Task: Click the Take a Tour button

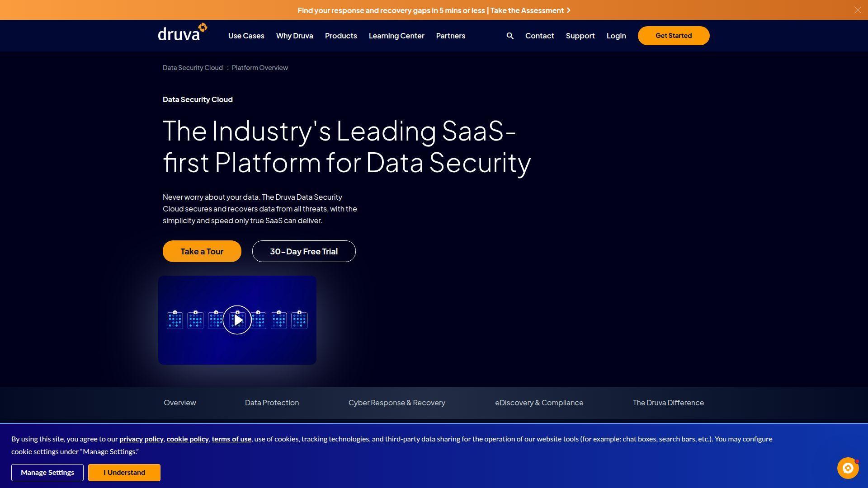Action: (202, 251)
